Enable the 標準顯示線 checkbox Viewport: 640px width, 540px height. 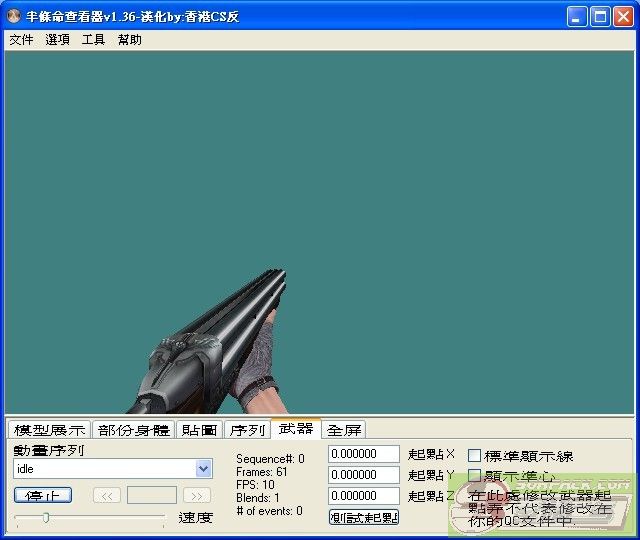coord(474,456)
